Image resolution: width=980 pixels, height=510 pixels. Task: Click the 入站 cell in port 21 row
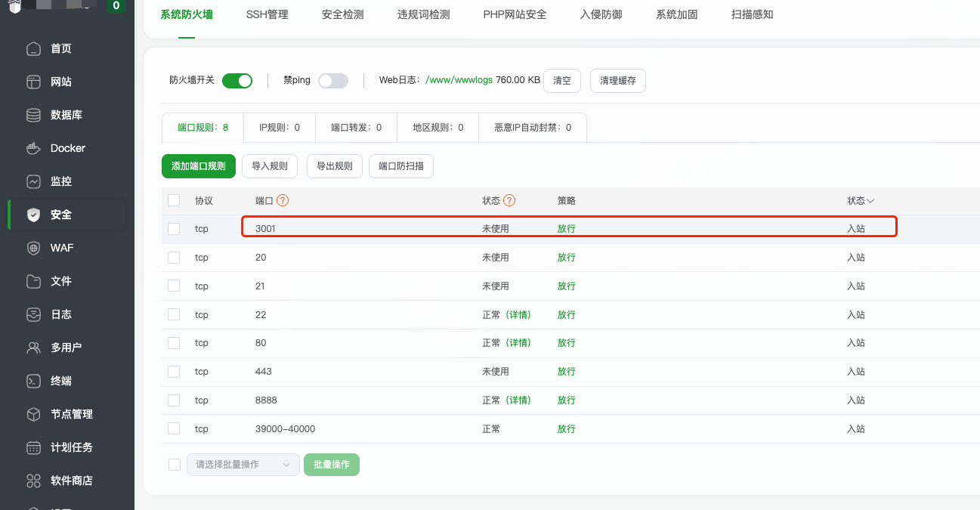pyautogui.click(x=856, y=286)
